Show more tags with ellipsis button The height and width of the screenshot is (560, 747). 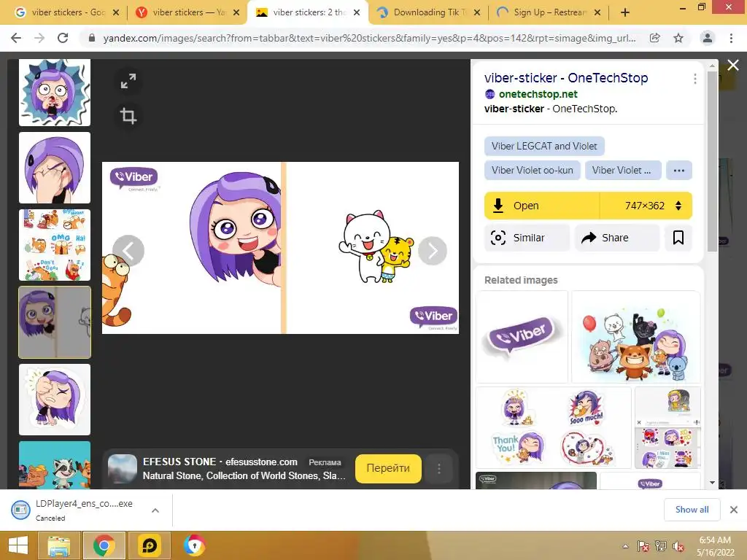pyautogui.click(x=679, y=171)
